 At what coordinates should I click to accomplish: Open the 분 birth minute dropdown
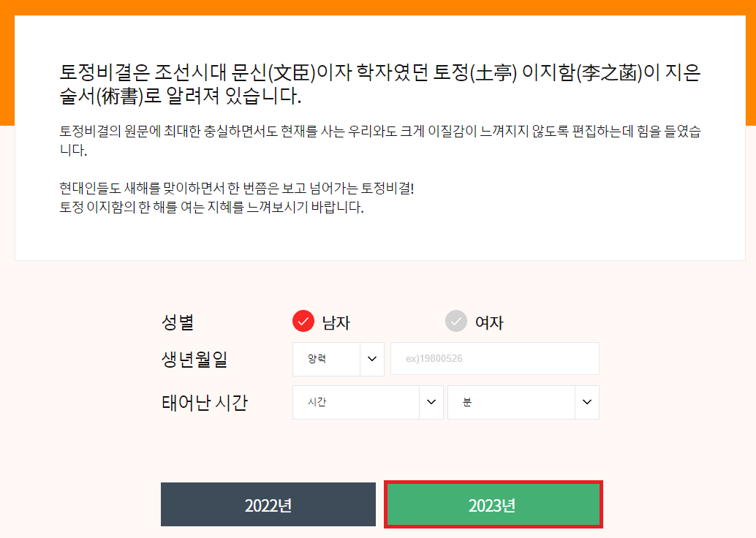[523, 402]
